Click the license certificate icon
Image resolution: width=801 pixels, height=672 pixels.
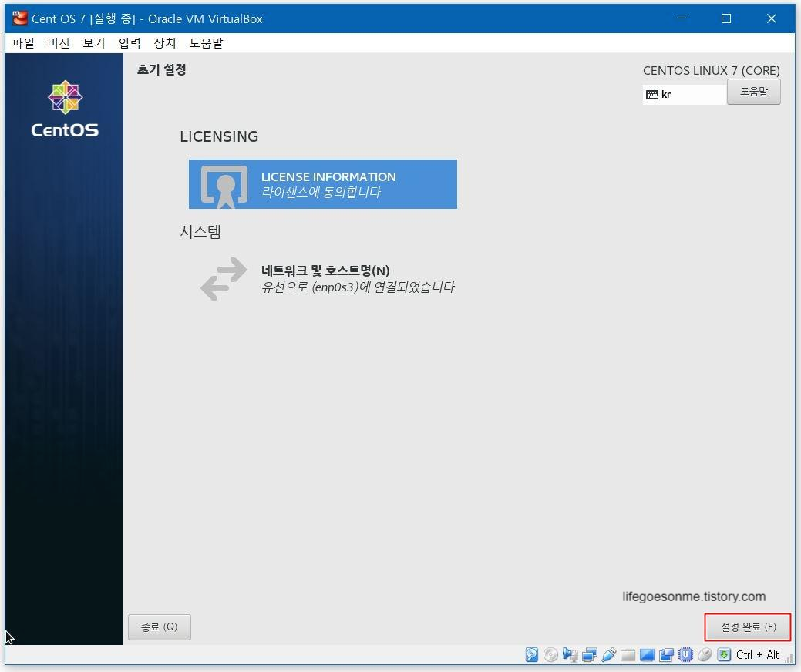tap(224, 186)
